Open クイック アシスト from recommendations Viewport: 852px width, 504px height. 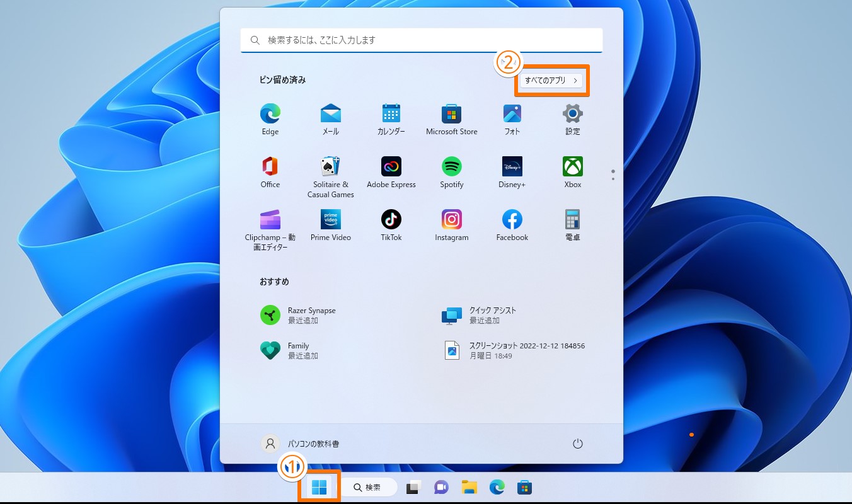click(479, 315)
